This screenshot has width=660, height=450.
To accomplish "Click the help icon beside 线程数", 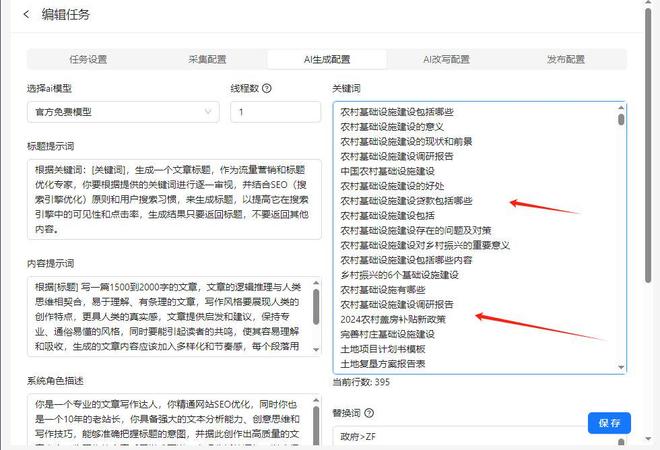I will pyautogui.click(x=267, y=88).
